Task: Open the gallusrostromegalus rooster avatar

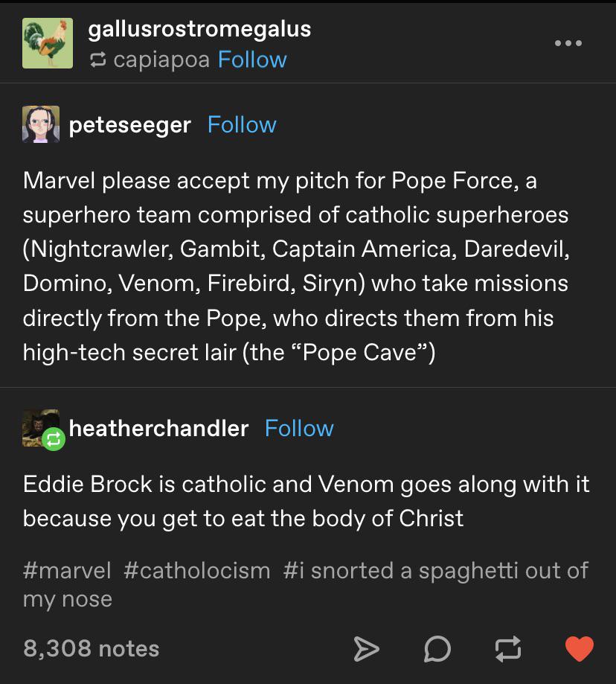Action: [x=48, y=43]
